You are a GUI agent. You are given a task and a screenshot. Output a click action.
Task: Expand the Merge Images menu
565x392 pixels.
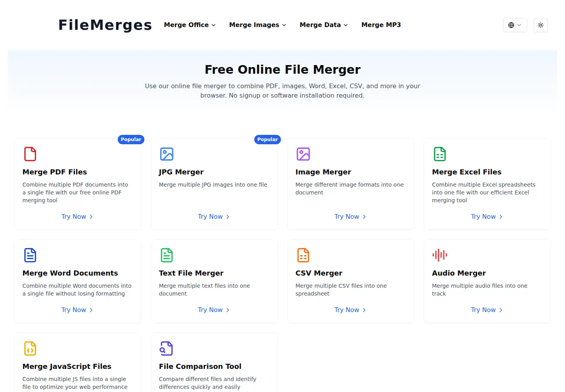pyautogui.click(x=258, y=25)
